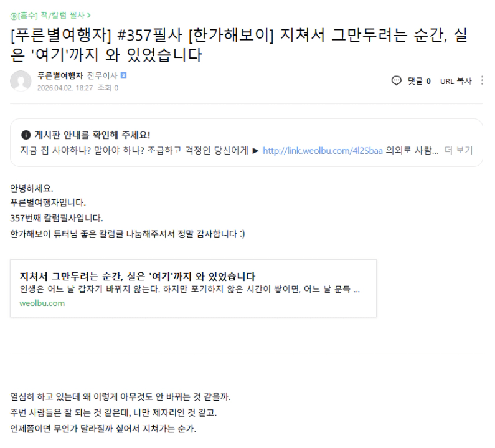Click the speech bubble comment icon
This screenshot has height=448, width=495.
pyautogui.click(x=396, y=81)
